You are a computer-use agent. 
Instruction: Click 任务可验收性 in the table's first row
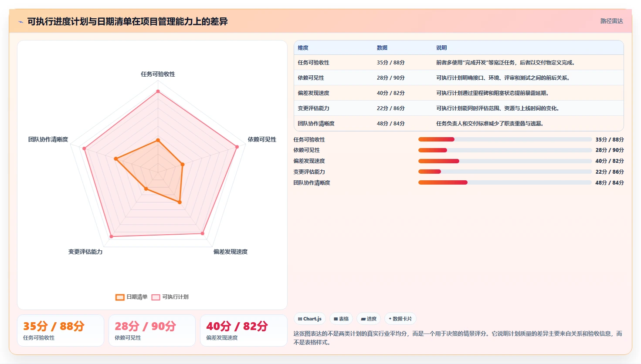pos(314,63)
